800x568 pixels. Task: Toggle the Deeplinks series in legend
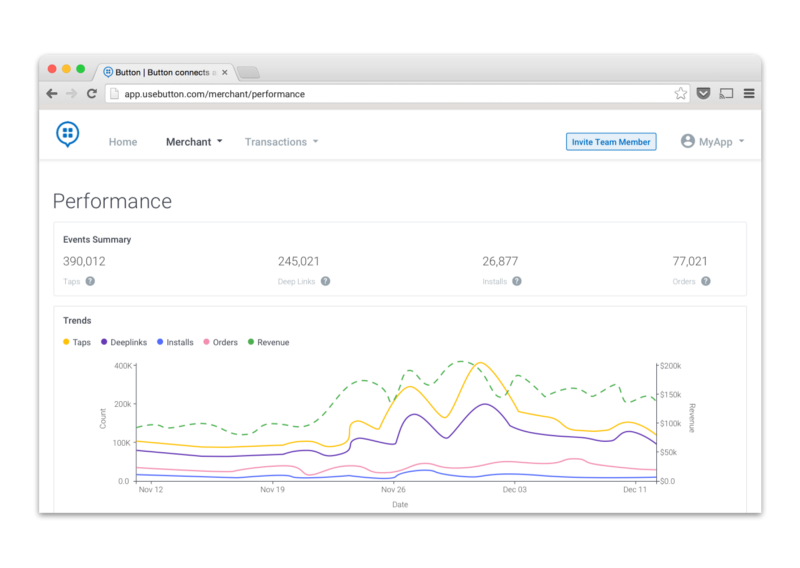click(x=124, y=342)
